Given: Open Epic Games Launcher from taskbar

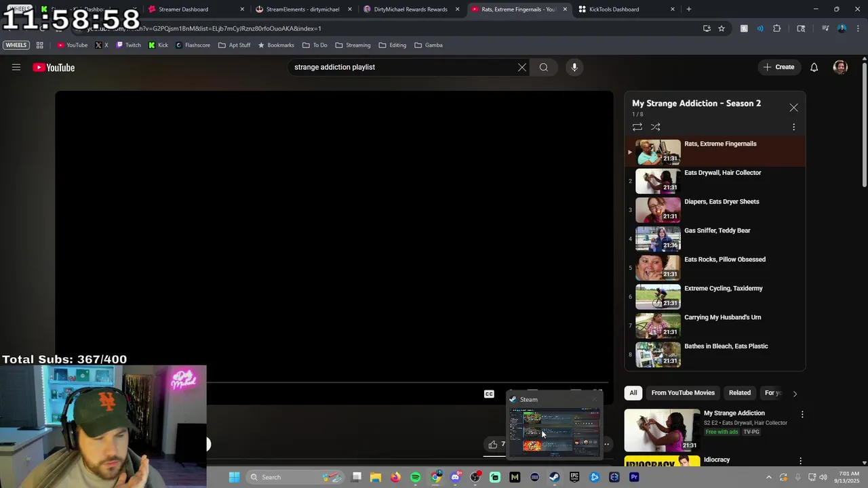Looking at the screenshot, I should (574, 477).
